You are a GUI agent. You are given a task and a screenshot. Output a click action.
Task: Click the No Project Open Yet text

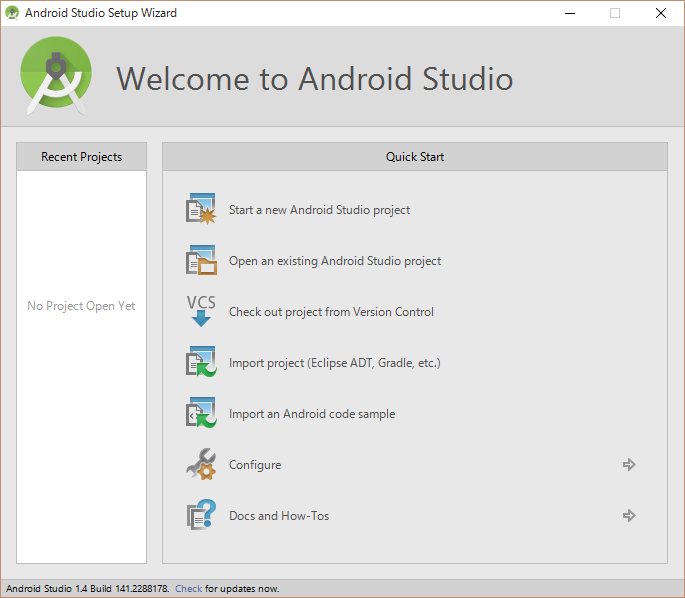click(x=81, y=306)
